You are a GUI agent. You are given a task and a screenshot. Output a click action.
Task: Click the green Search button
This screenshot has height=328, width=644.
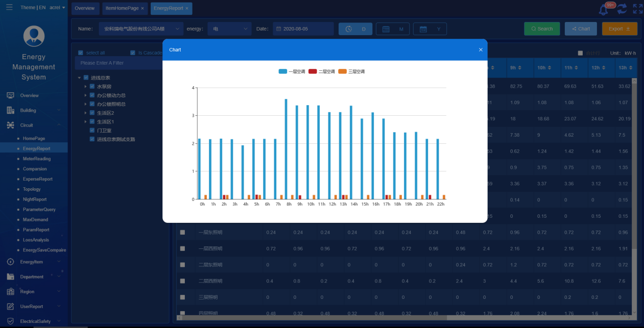pos(542,29)
